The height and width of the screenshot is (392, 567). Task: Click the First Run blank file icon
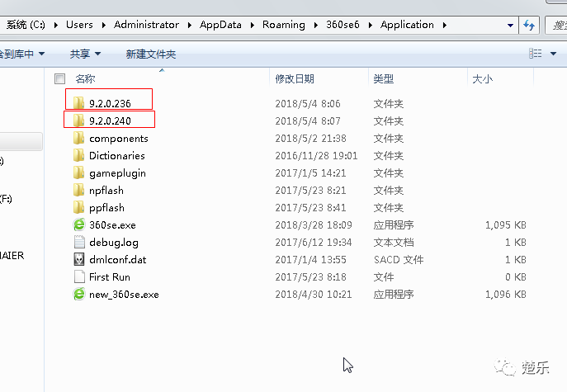click(x=79, y=276)
